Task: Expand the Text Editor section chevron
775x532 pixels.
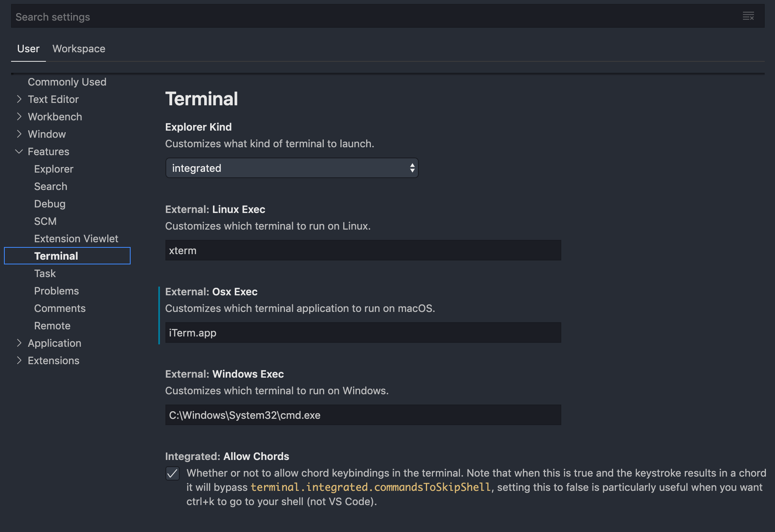Action: coord(19,99)
